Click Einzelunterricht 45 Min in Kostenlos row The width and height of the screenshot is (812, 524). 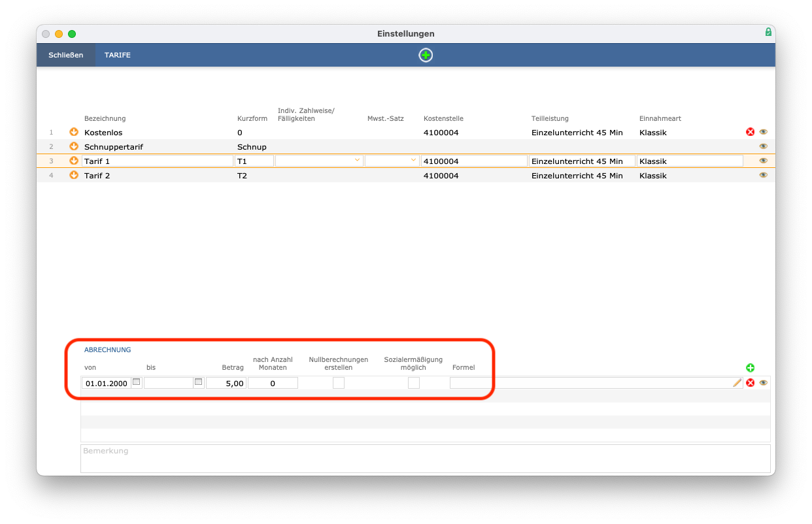click(x=577, y=133)
